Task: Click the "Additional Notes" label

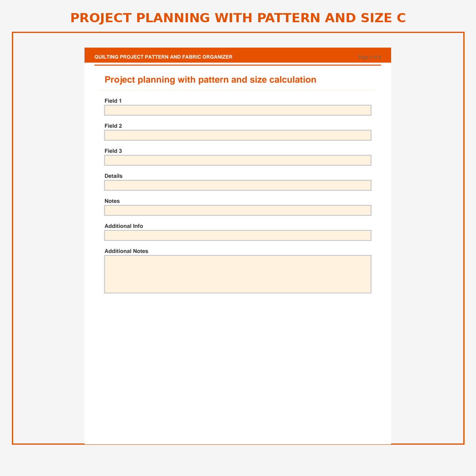Action: tap(126, 251)
